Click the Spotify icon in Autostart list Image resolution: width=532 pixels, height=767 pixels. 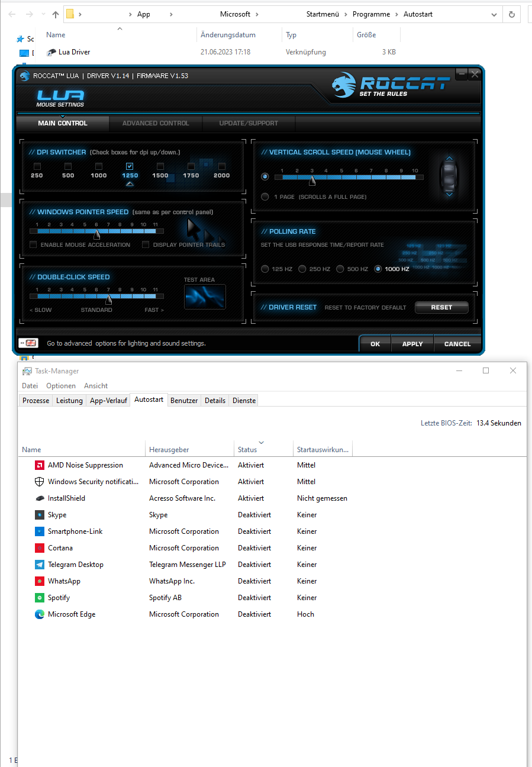(40, 598)
